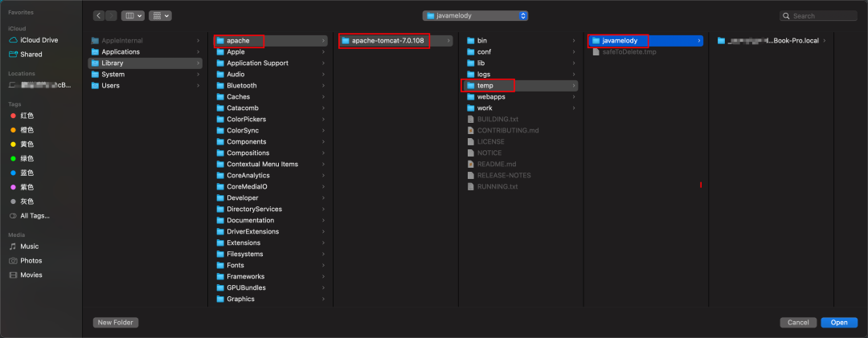
Task: Click the BUILDING.txt file
Action: (520, 120)
